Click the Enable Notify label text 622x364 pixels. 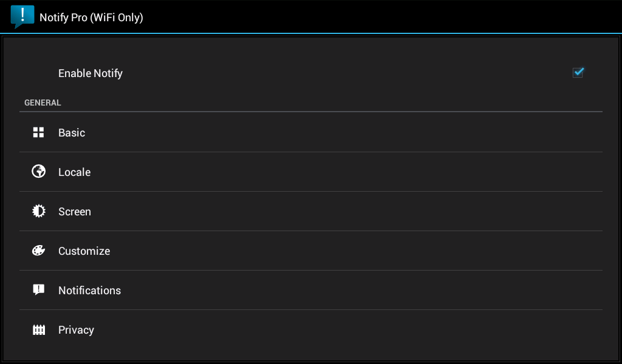pos(91,73)
